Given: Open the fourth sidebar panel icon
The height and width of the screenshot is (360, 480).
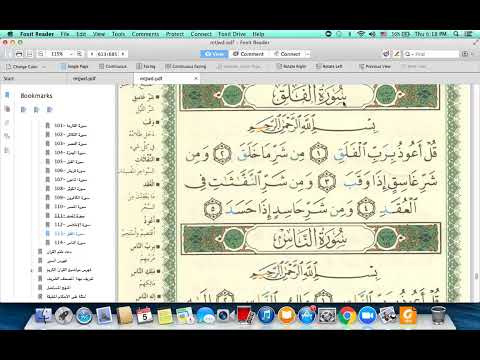Looking at the screenshot, I should click(7, 136).
